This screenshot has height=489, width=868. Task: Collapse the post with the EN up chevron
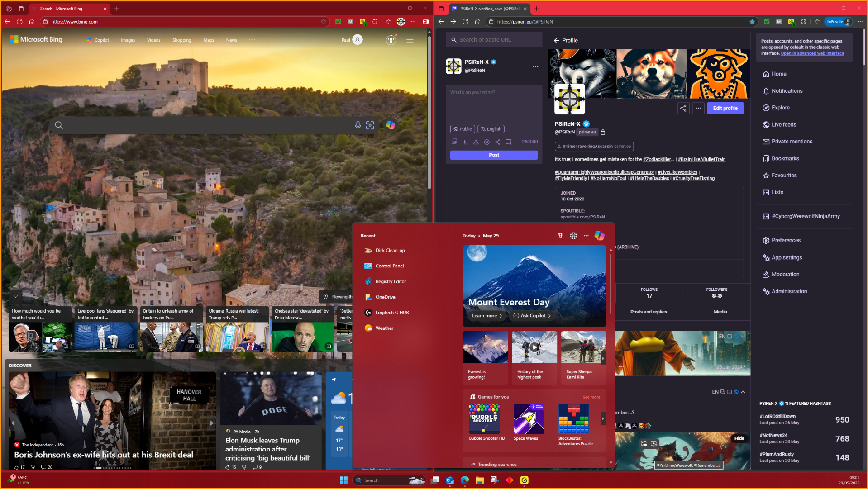(x=743, y=392)
